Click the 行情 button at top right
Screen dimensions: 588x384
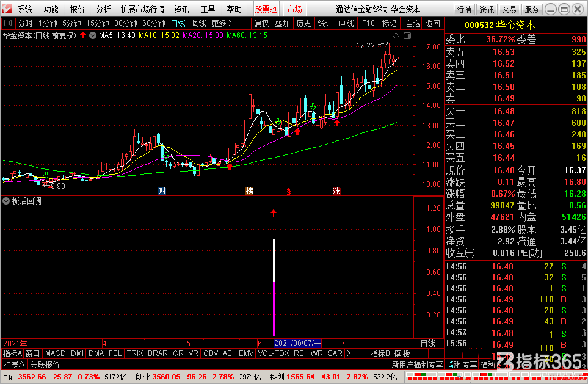[465, 9]
